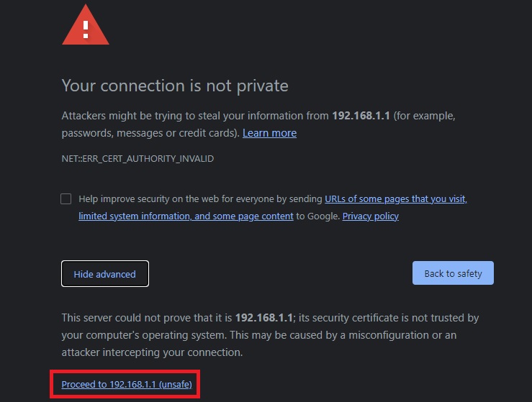
Task: Open the Learn more link
Action: (269, 133)
